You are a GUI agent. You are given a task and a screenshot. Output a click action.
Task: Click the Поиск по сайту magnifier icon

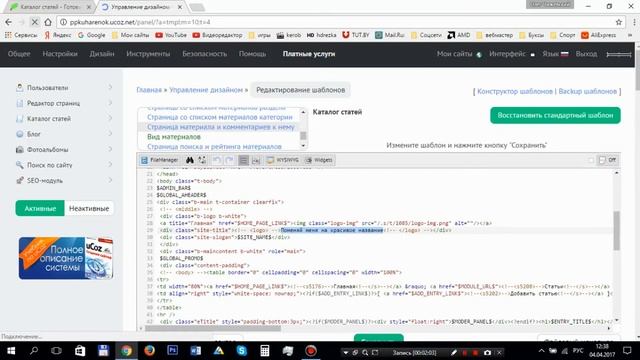[20, 165]
